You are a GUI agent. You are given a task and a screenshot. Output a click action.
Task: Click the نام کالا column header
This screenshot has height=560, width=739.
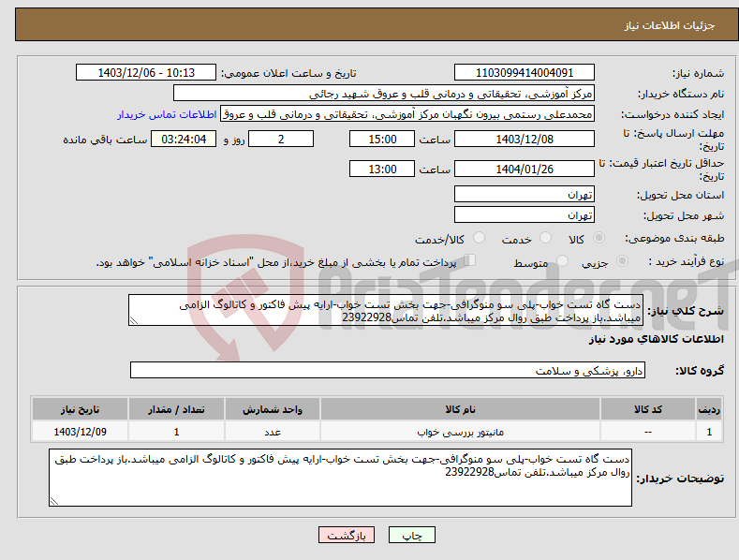(461, 409)
